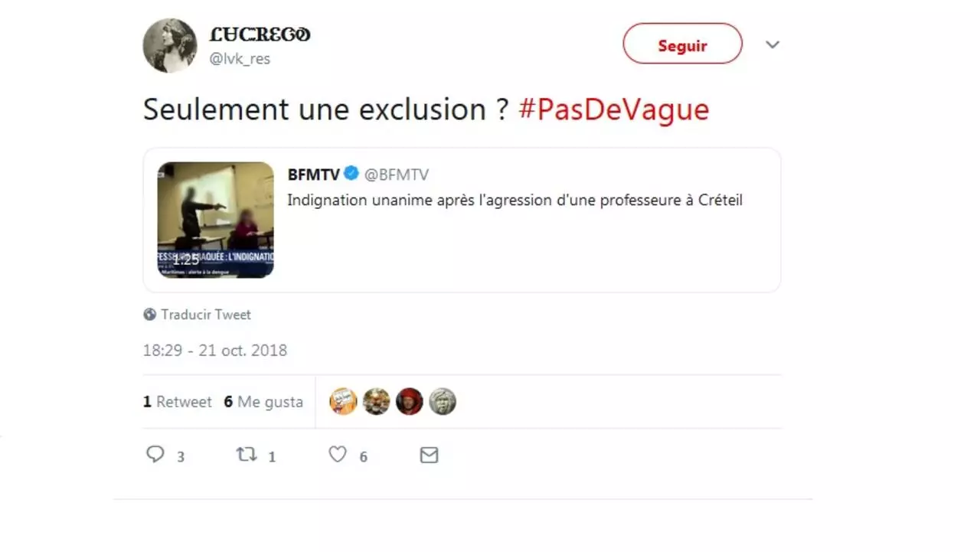Like the tweet with heart icon

tap(338, 455)
